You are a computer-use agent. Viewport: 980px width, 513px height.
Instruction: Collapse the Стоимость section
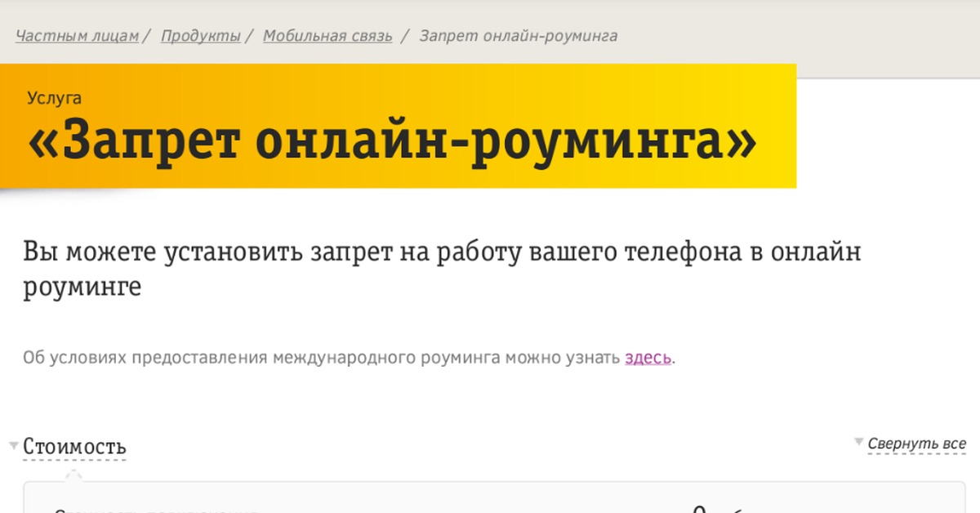tap(74, 447)
